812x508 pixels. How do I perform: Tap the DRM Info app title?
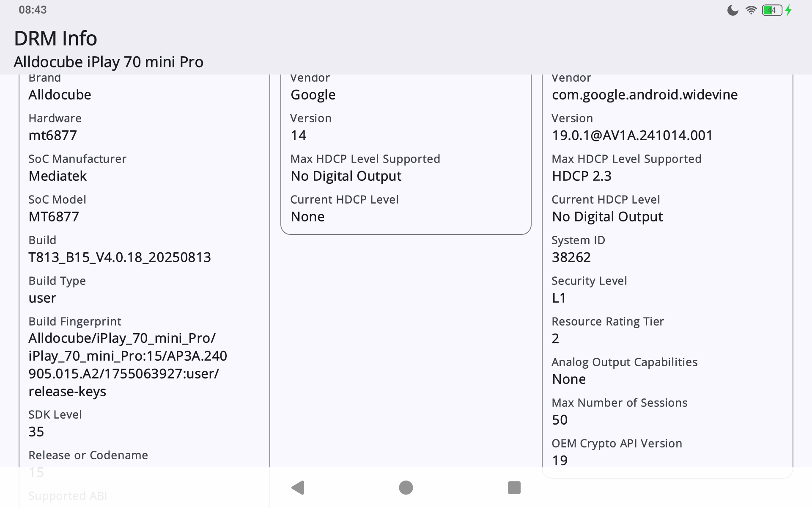point(55,39)
